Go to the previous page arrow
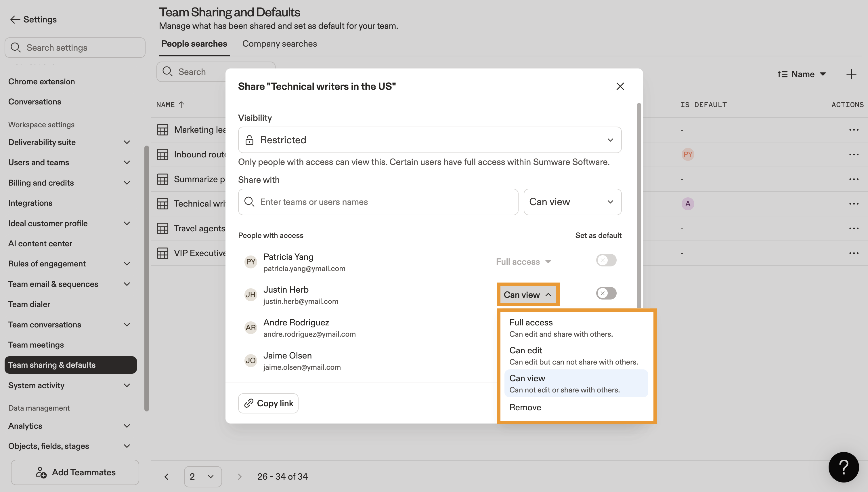This screenshot has width=868, height=492. [x=167, y=476]
